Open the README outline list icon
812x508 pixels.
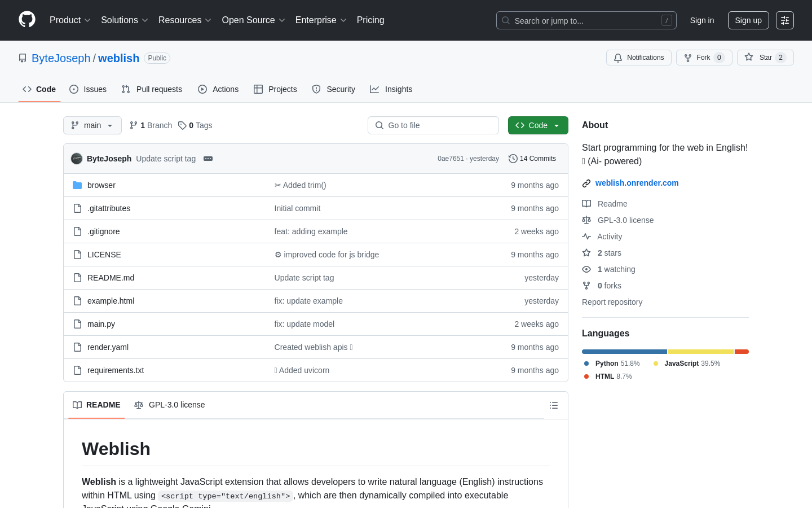point(554,405)
